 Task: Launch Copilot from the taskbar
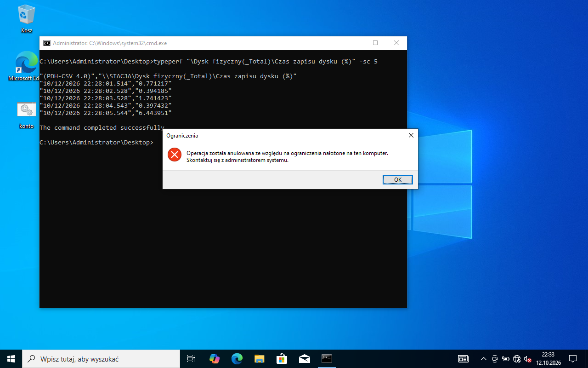[x=215, y=359]
